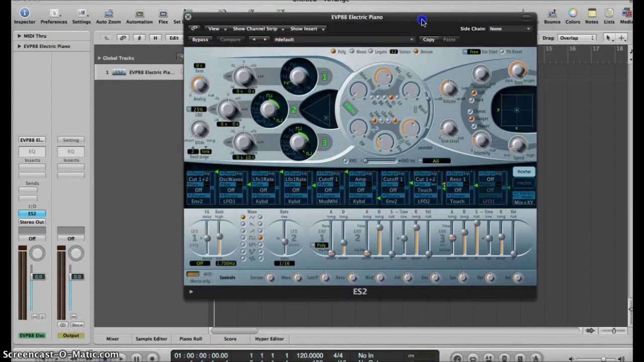This screenshot has width=644, height=362.
Task: Click the Bounce toolbar icon
Action: pos(552,17)
